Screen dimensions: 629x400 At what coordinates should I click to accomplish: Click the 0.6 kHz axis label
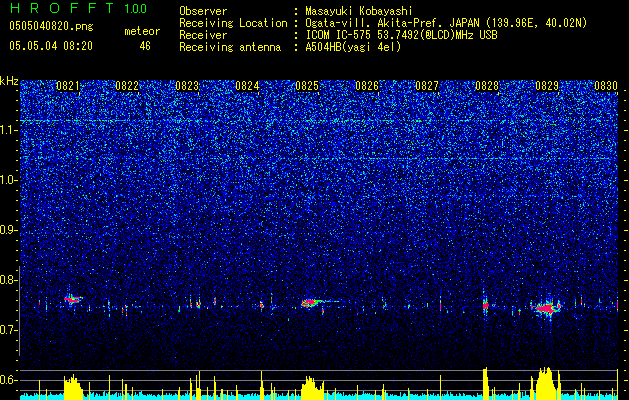point(8,380)
